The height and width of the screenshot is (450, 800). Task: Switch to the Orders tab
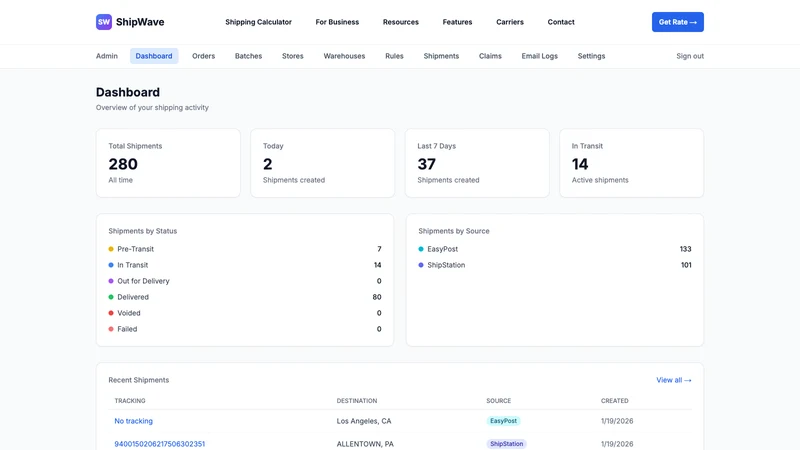(204, 56)
